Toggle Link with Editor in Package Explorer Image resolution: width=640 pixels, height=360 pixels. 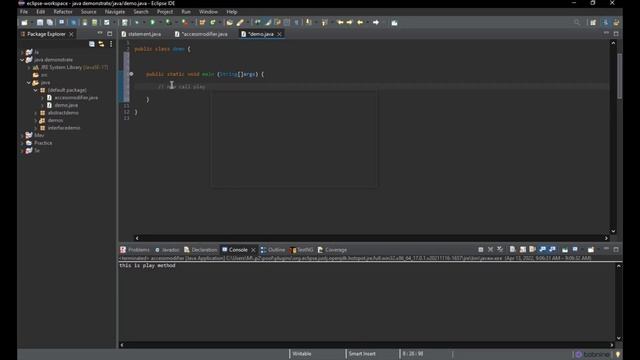(x=101, y=44)
